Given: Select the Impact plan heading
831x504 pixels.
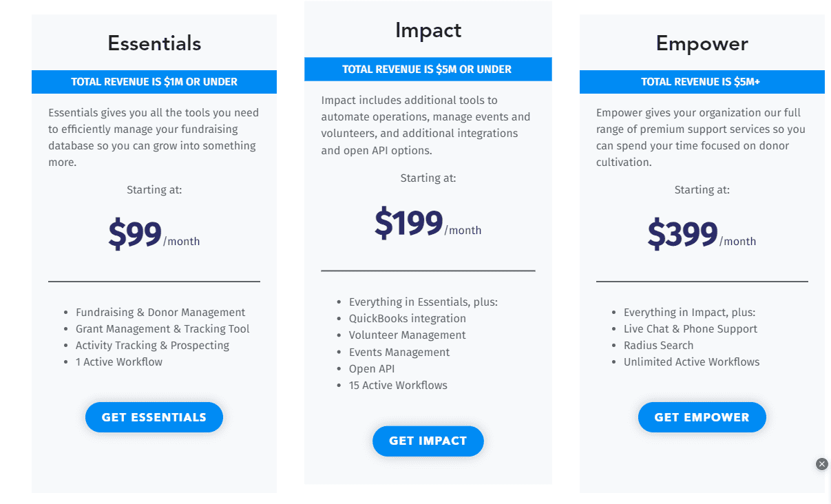Looking at the screenshot, I should (x=428, y=30).
